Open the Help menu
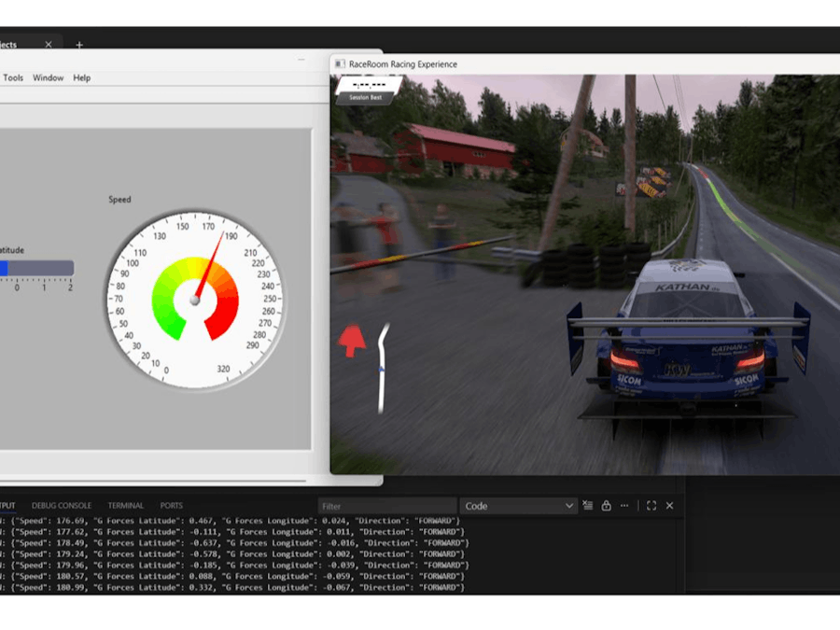Screen dimensions: 840x630 81,77
